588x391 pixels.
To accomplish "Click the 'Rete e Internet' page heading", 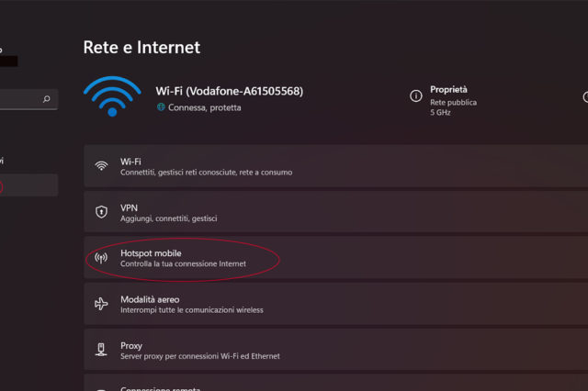I will click(x=141, y=47).
